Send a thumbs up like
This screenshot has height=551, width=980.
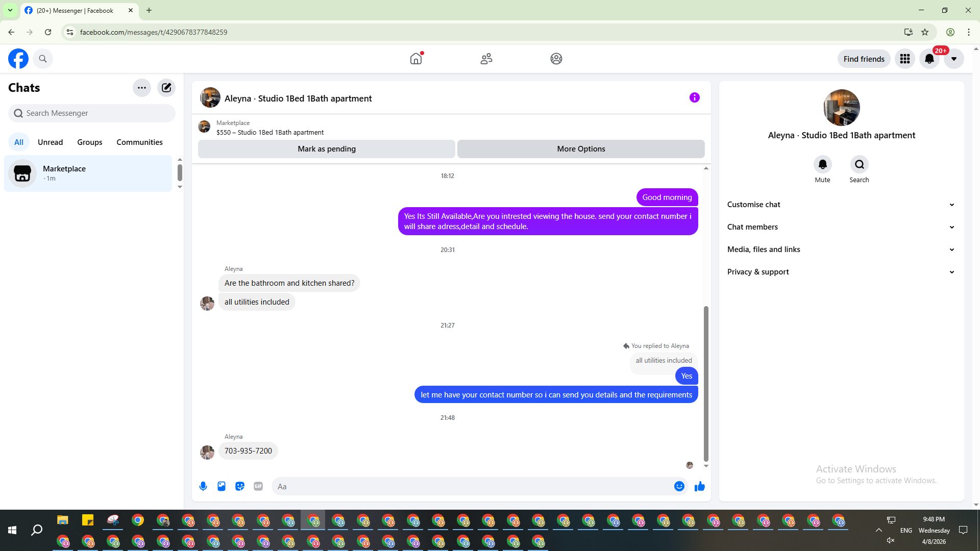point(699,486)
